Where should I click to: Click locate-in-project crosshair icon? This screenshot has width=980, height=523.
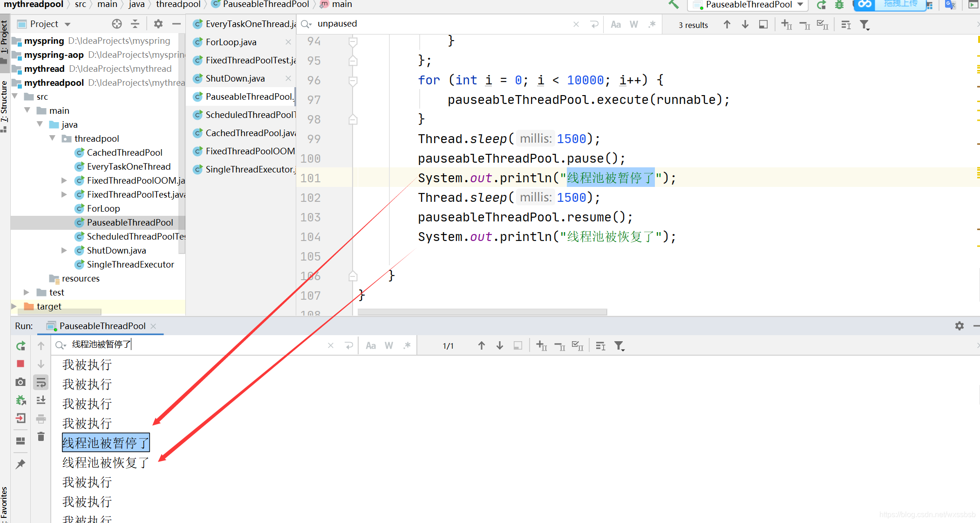(117, 24)
